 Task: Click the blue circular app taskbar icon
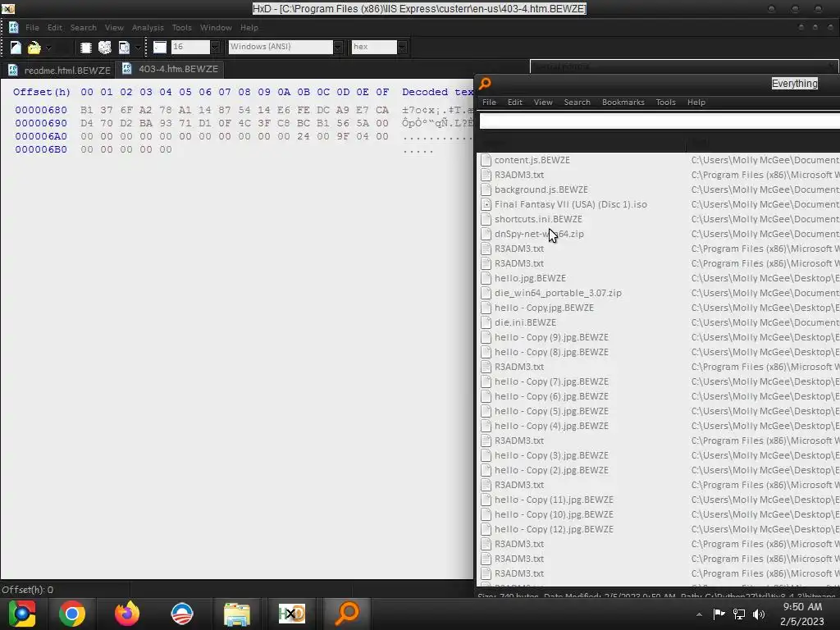pyautogui.click(x=182, y=614)
